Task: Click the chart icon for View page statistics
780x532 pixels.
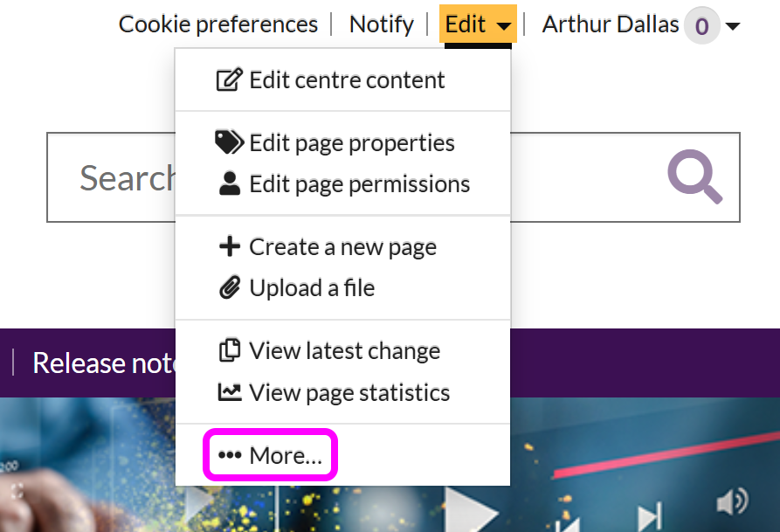Action: tap(229, 393)
